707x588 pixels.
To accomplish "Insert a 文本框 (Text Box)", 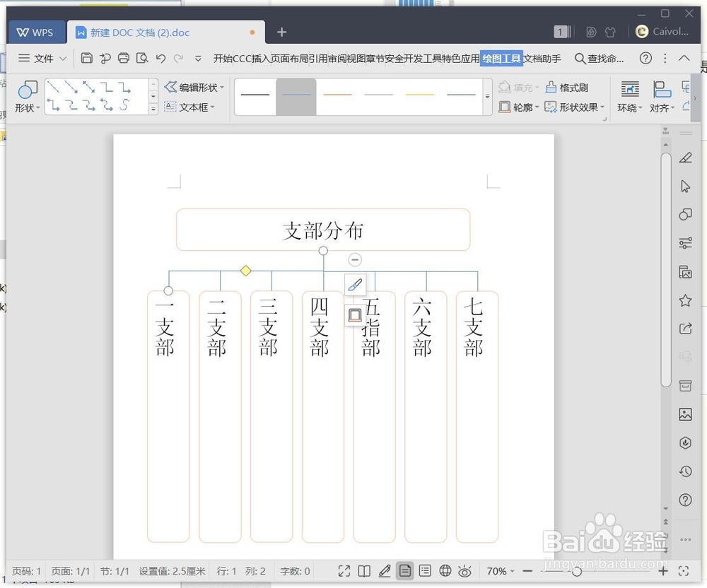I will [x=191, y=107].
